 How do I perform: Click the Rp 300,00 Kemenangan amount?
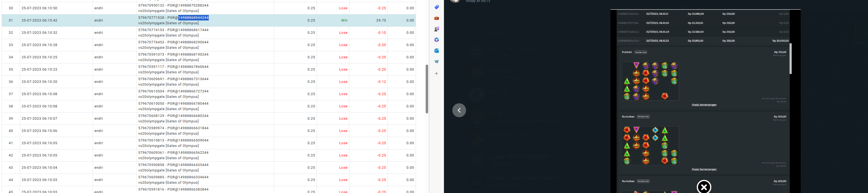(780, 117)
